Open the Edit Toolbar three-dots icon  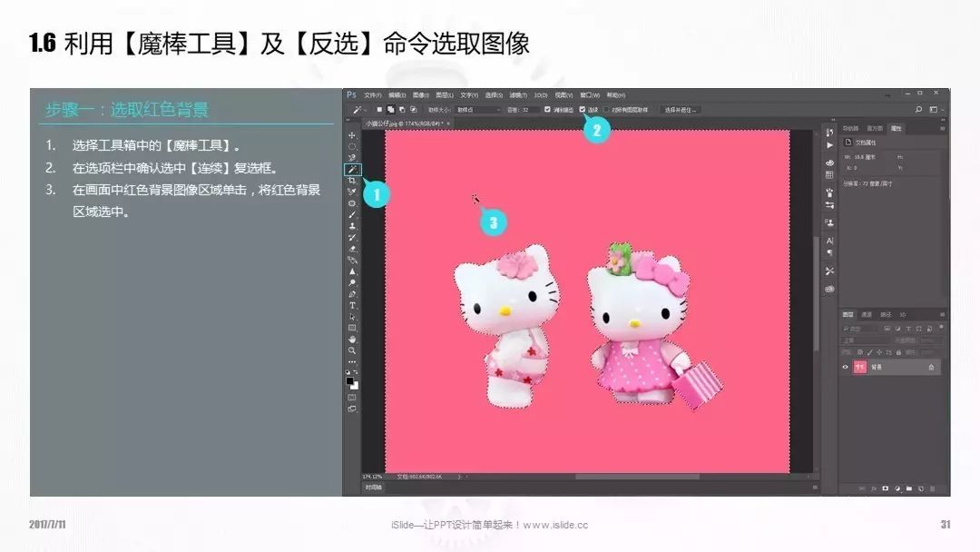352,362
